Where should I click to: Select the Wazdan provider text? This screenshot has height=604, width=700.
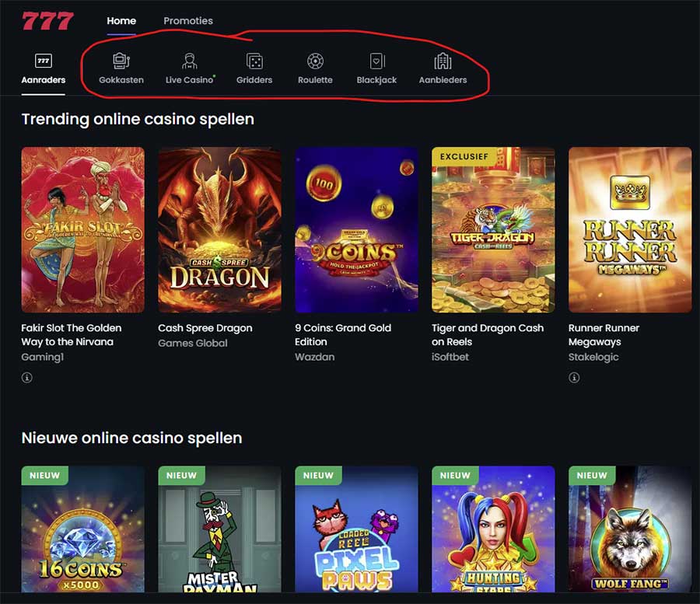(315, 357)
